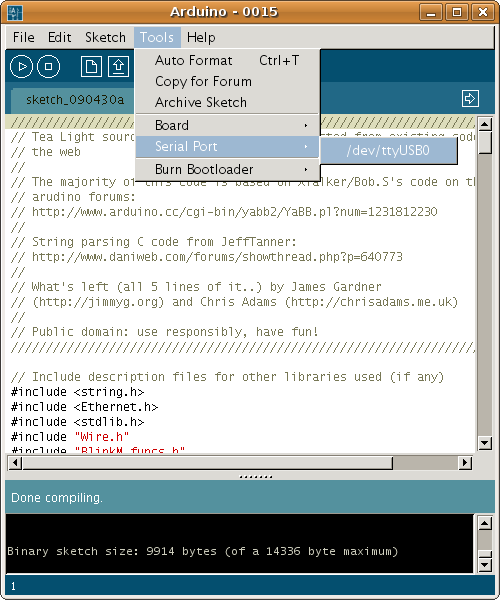Click 'Done compiling.' status message
The height and width of the screenshot is (600, 500).
coord(57,497)
